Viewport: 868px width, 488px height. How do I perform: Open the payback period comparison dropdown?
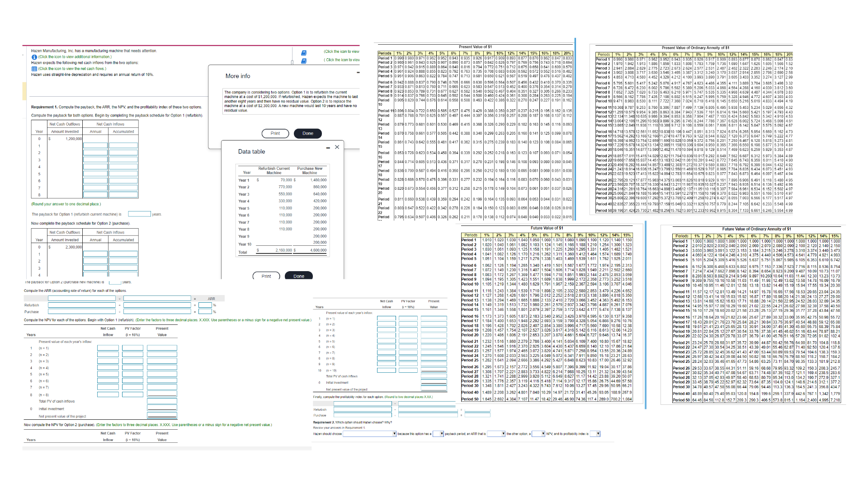[x=442, y=434]
